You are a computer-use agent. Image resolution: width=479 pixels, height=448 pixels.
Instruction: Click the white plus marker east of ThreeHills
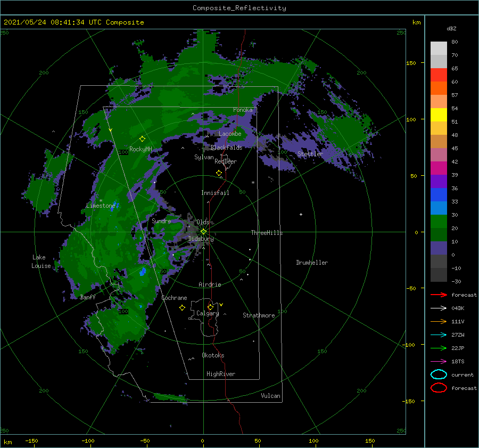[x=301, y=214]
